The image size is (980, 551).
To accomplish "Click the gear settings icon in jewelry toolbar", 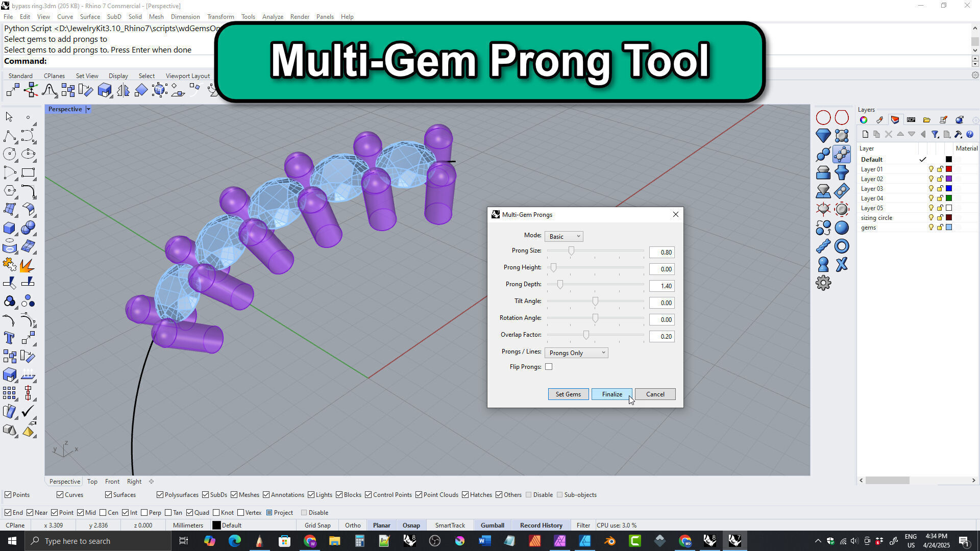I will (823, 283).
